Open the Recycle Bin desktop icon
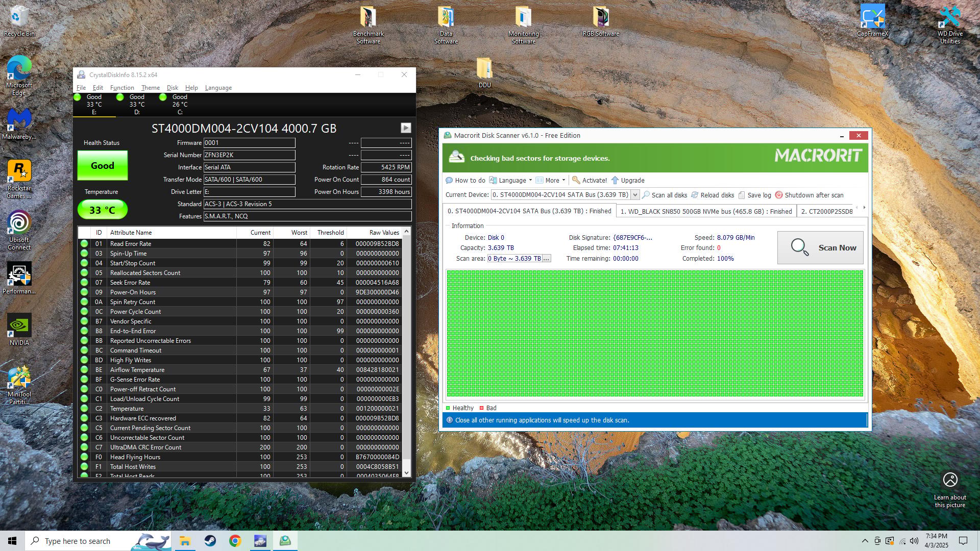The width and height of the screenshot is (980, 551). tap(19, 20)
